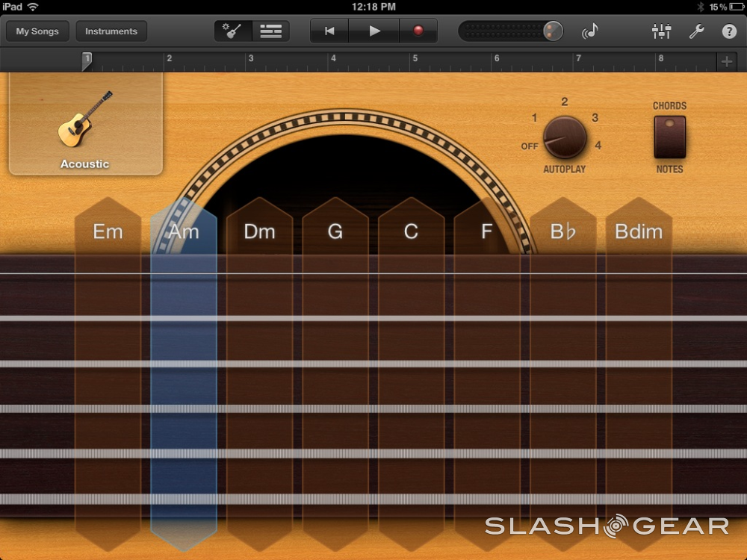747x560 pixels.
Task: Tap the Wi-Fi status icon
Action: click(x=33, y=7)
